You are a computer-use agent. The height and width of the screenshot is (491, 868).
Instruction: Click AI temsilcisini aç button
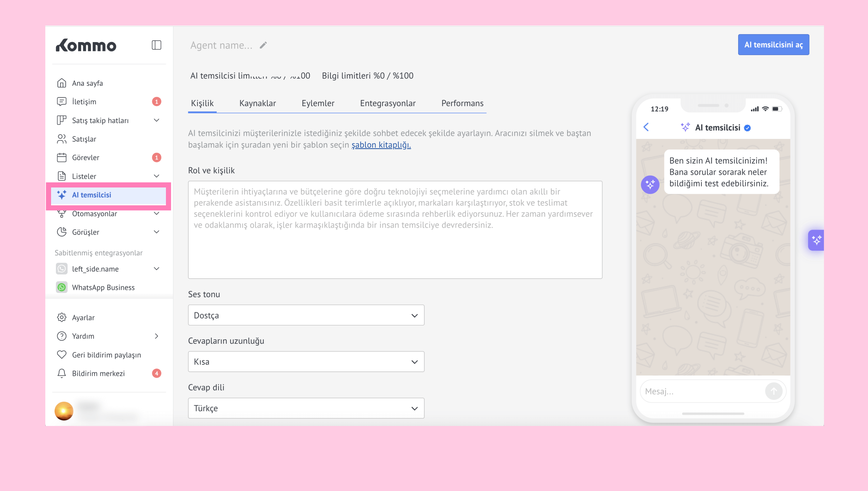click(x=773, y=45)
